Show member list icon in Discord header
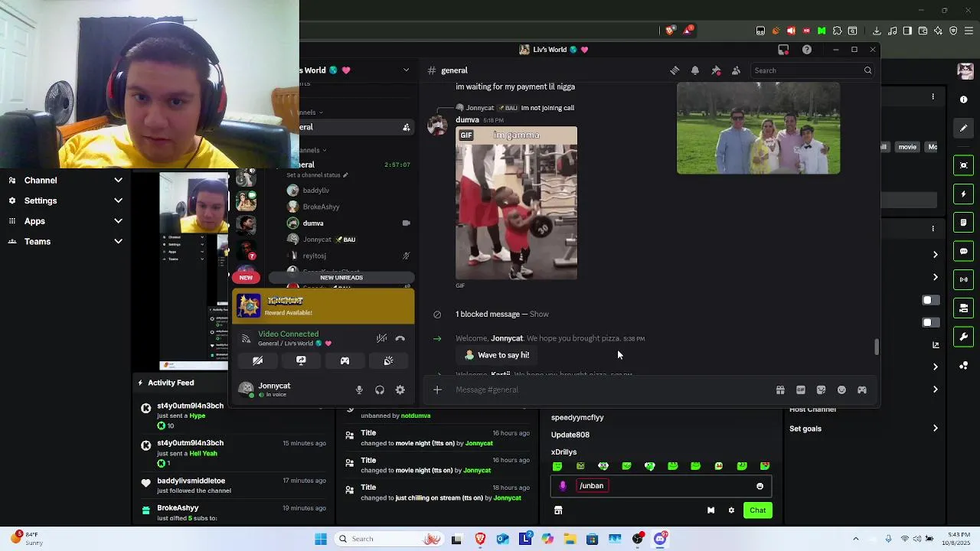Image resolution: width=980 pixels, height=551 pixels. point(736,70)
